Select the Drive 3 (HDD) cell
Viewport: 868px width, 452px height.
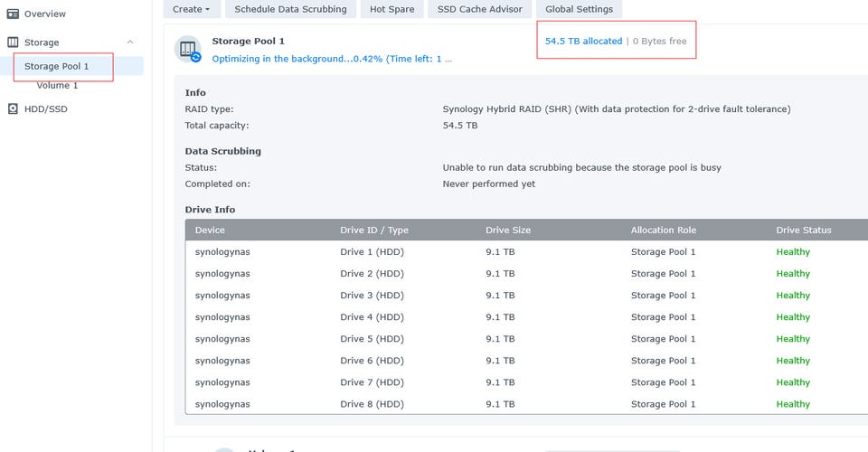372,296
